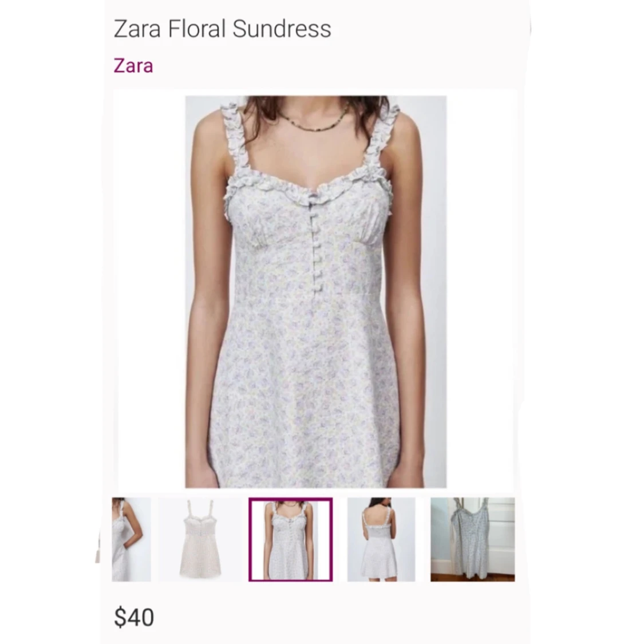Show the back-view model thumbnail

pos(381,539)
